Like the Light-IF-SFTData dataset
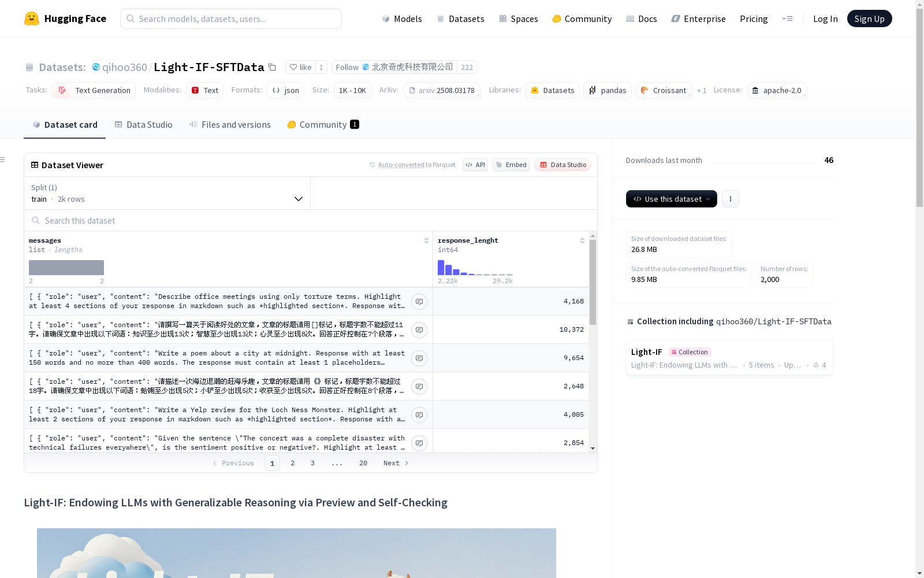This screenshot has height=578, width=924. (x=300, y=67)
